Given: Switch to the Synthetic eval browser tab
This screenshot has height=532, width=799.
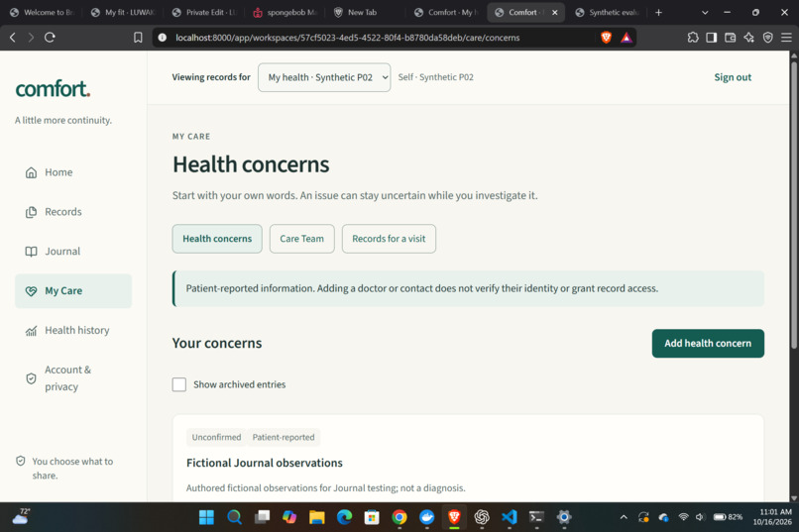Looking at the screenshot, I should point(609,12).
